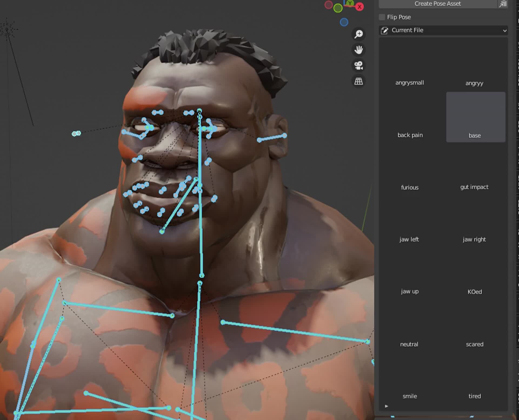Screen dimensions: 519x420
Task: Select the edit pose asset pencil toggle
Action: [x=385, y=30]
